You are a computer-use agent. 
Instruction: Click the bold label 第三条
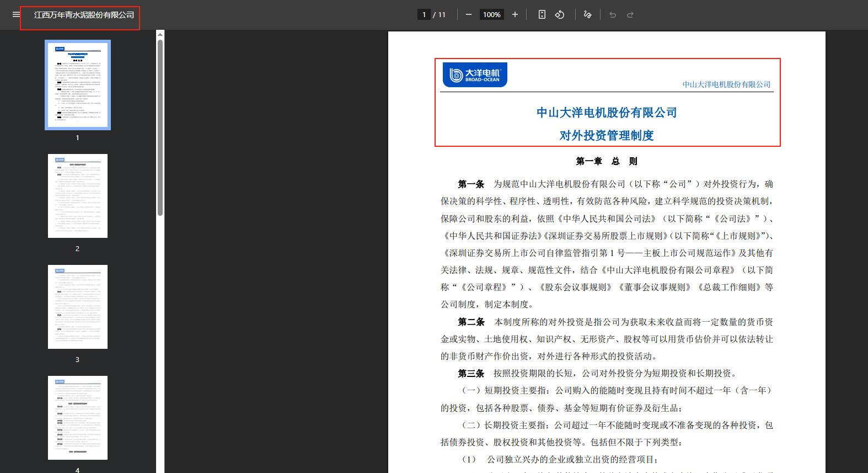pos(471,374)
